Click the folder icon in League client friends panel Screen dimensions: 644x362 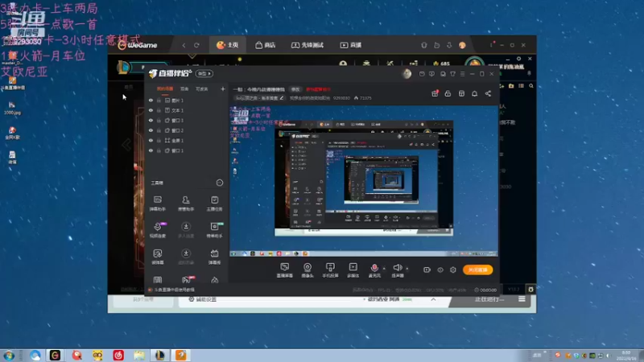(511, 86)
